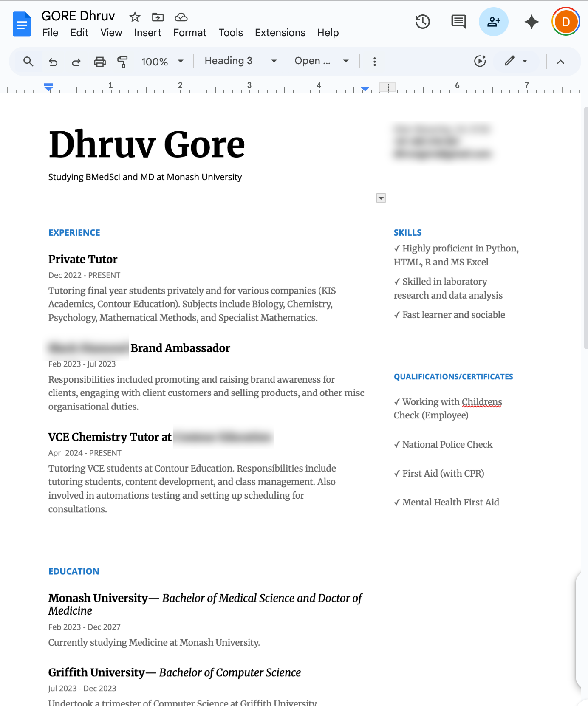Image resolution: width=588 pixels, height=706 pixels.
Task: Select the paint format tool
Action: (x=122, y=62)
